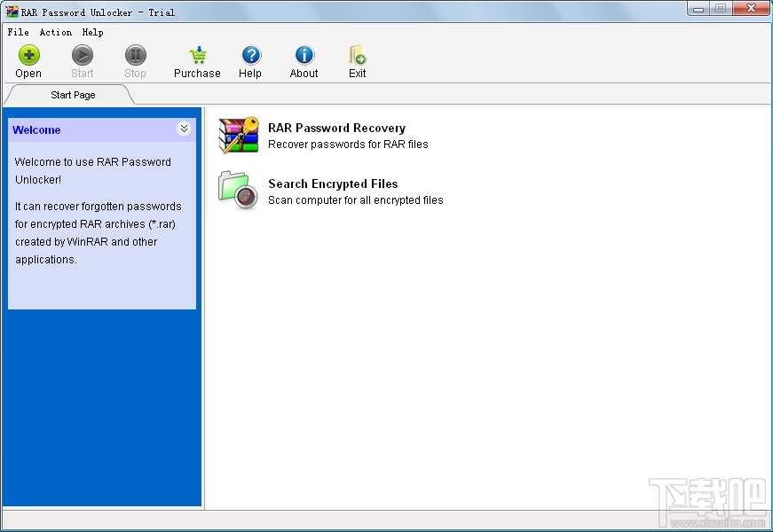Select the RAR Password Recovery icon
Screen dimensions: 773x532
[237, 135]
